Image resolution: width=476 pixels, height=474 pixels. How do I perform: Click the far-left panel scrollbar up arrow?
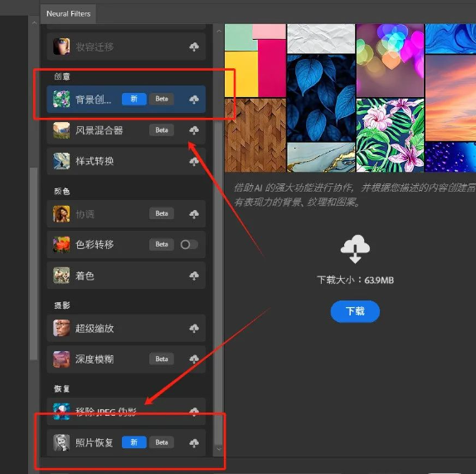tap(34, 22)
